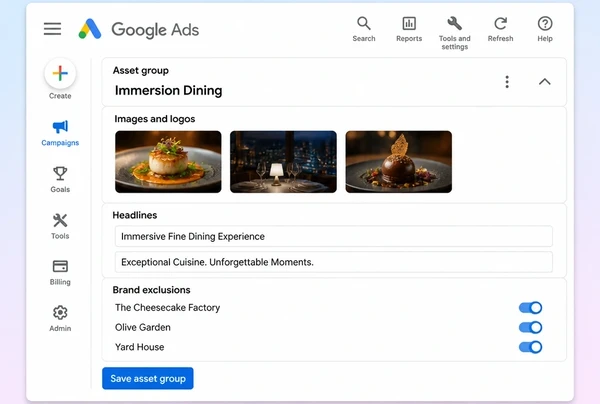Click the Create plus button
The image size is (600, 404).
[x=60, y=73]
